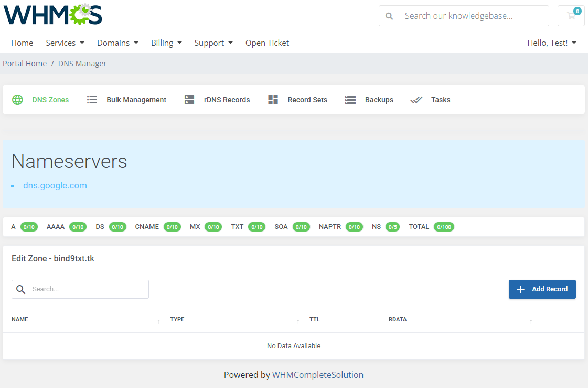Switch to the Backups tab
Image resolution: width=588 pixels, height=388 pixels.
(369, 100)
